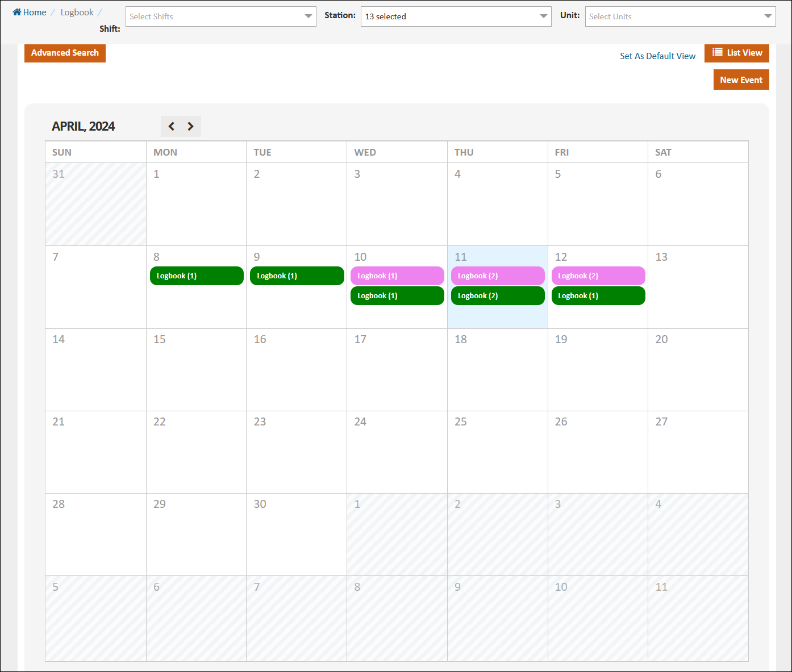Expand the Station dropdown showing 13 selected
The height and width of the screenshot is (672, 792).
pos(456,16)
